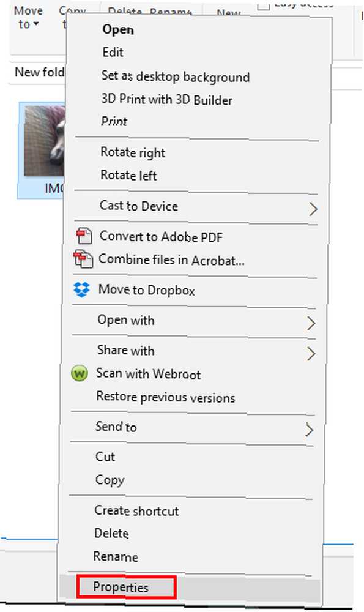
Task: Expand the Open with submenu arrow
Action: coord(311,323)
